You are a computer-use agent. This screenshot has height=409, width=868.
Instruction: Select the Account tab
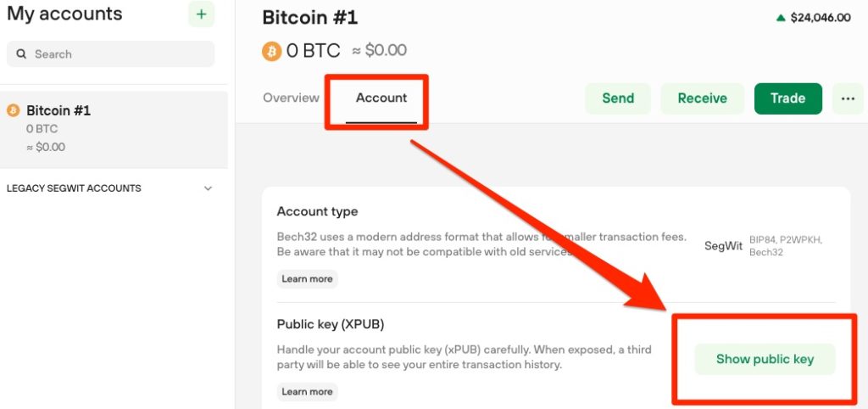[x=381, y=98]
